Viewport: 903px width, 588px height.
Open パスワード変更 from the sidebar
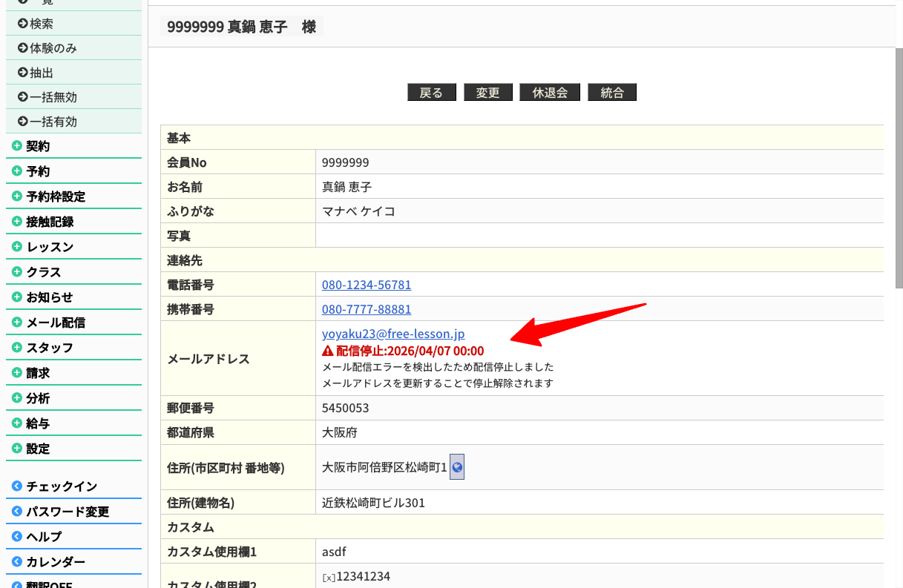[68, 512]
